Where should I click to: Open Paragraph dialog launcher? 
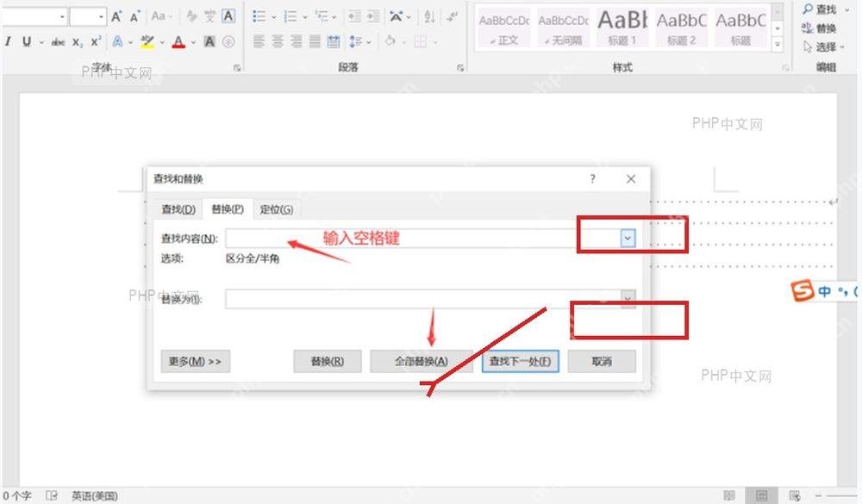[460, 67]
